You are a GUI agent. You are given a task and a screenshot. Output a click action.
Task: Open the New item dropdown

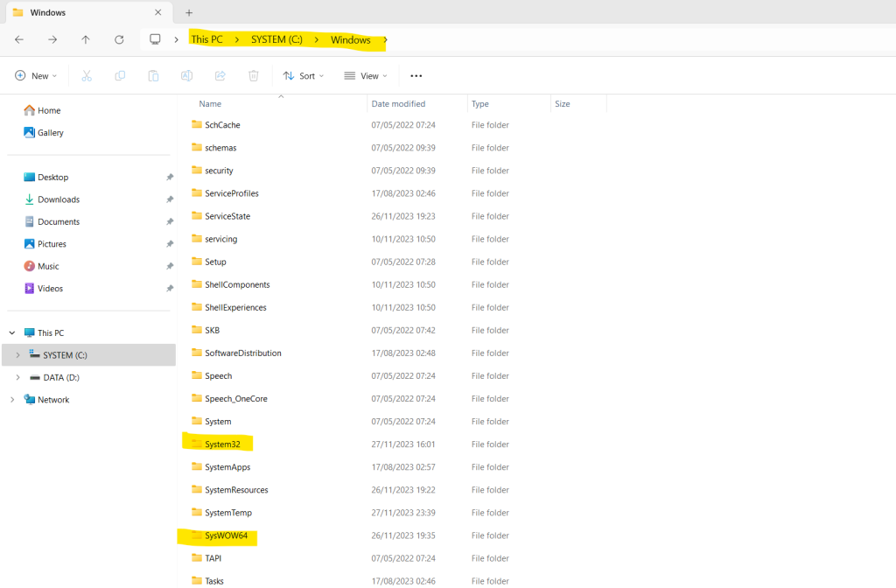pyautogui.click(x=36, y=75)
